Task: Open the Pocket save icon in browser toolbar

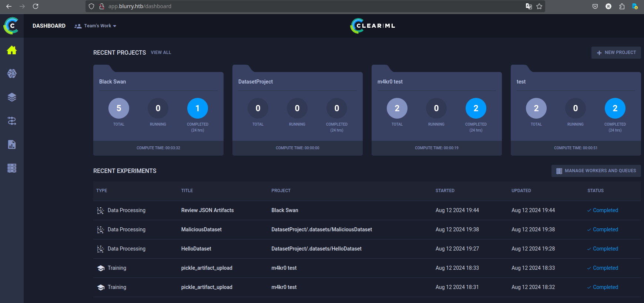Action: coord(595,6)
